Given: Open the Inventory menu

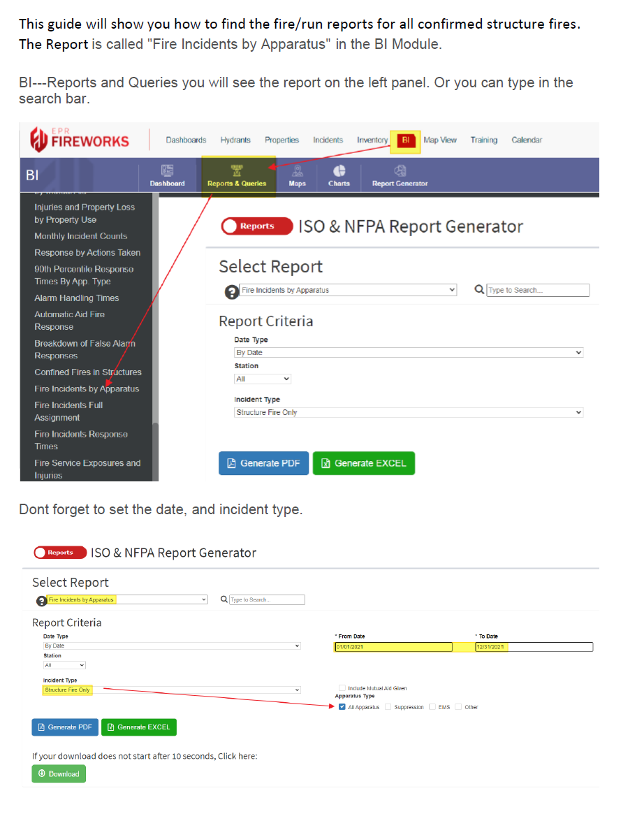Looking at the screenshot, I should click(372, 140).
